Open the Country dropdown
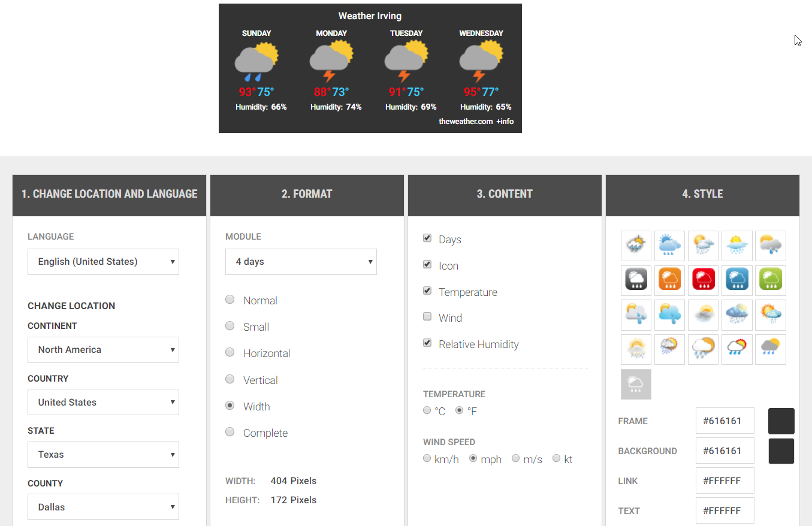Viewport: 812px width, 526px height. click(x=103, y=402)
